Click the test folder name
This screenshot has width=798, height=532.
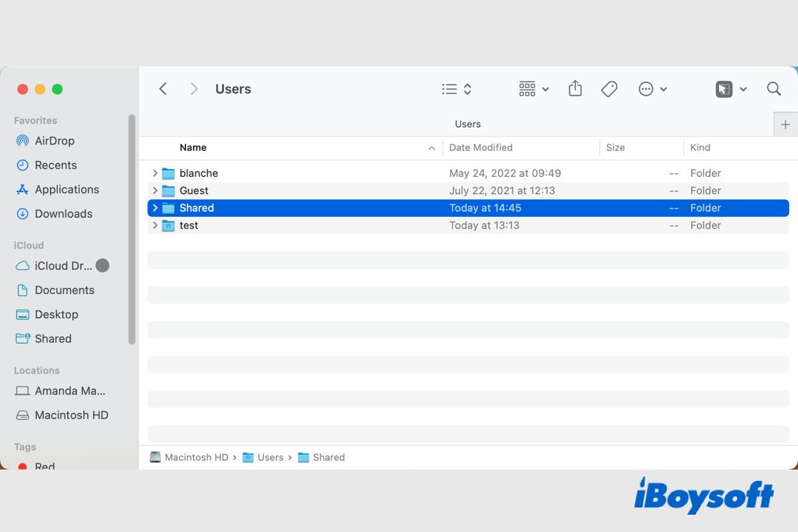pos(189,225)
